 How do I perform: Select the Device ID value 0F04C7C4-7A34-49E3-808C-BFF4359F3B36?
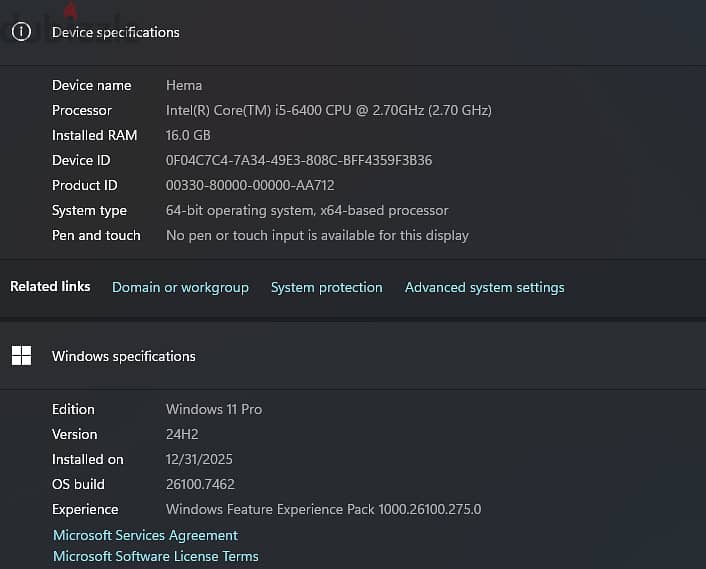click(299, 160)
